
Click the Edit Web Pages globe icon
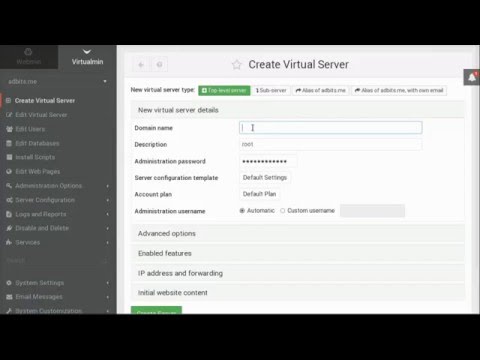[9, 172]
